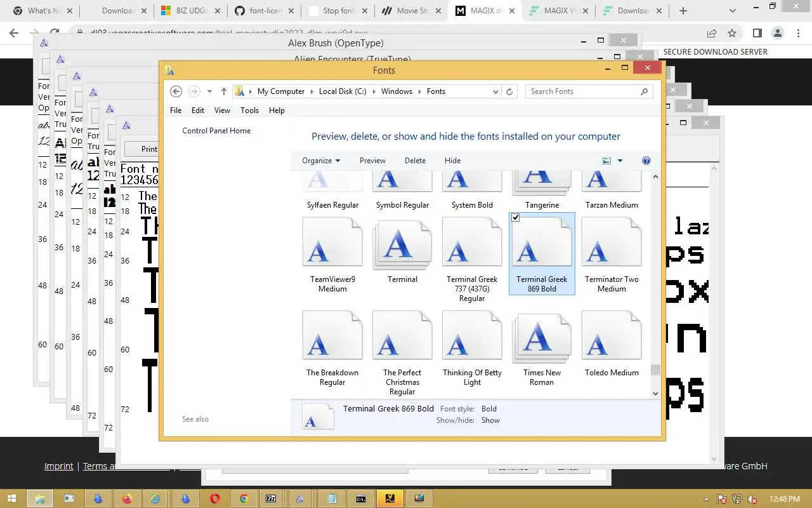Screen dimensions: 812x508
Task: Select Times New Roman font family
Action: 542,348
